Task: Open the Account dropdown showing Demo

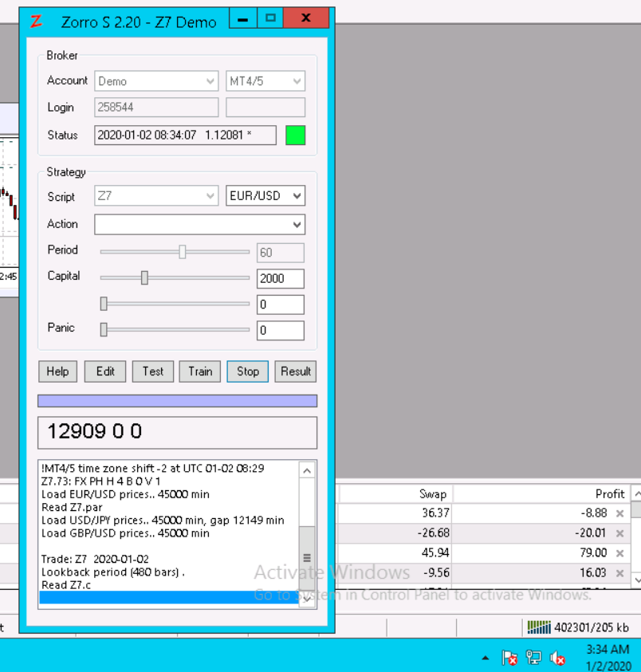Action: click(x=156, y=81)
